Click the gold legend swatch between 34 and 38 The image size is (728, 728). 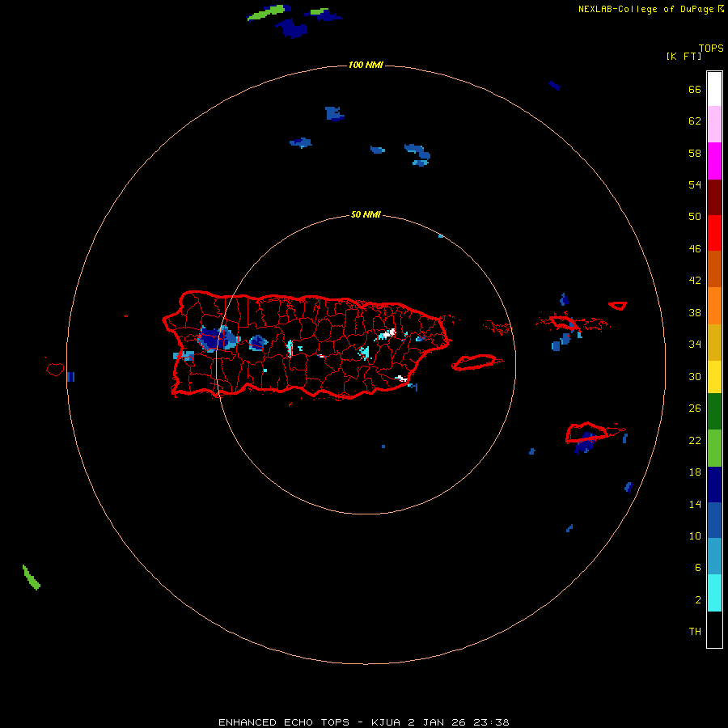tap(714, 342)
